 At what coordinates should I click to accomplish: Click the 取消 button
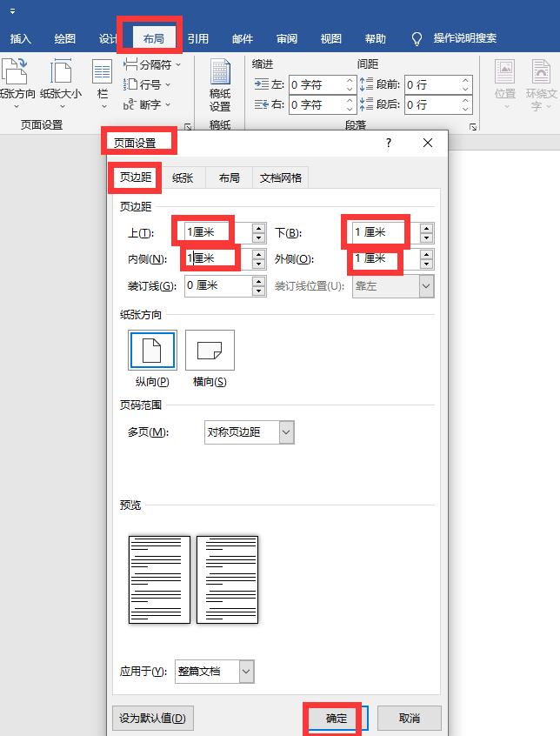click(x=410, y=718)
